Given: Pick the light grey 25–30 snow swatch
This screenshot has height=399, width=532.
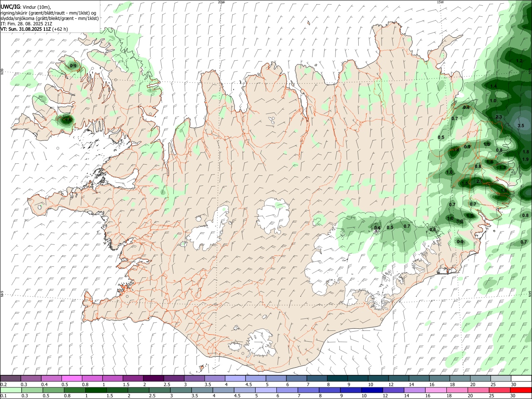Looking at the screenshot, I should coord(501,379).
